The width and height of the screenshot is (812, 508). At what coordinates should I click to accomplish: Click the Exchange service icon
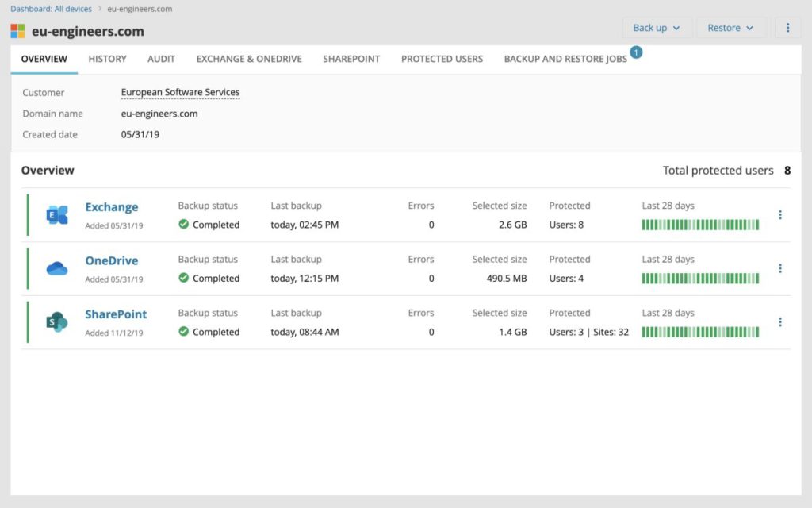pyautogui.click(x=56, y=214)
